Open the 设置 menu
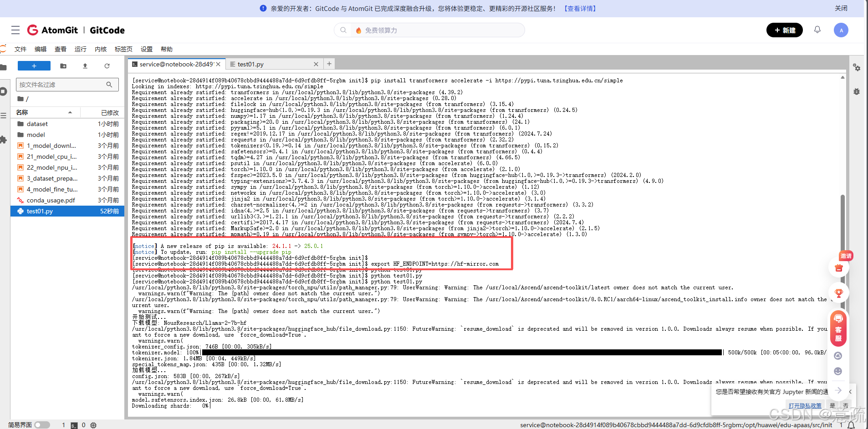868x429 pixels. 147,49
